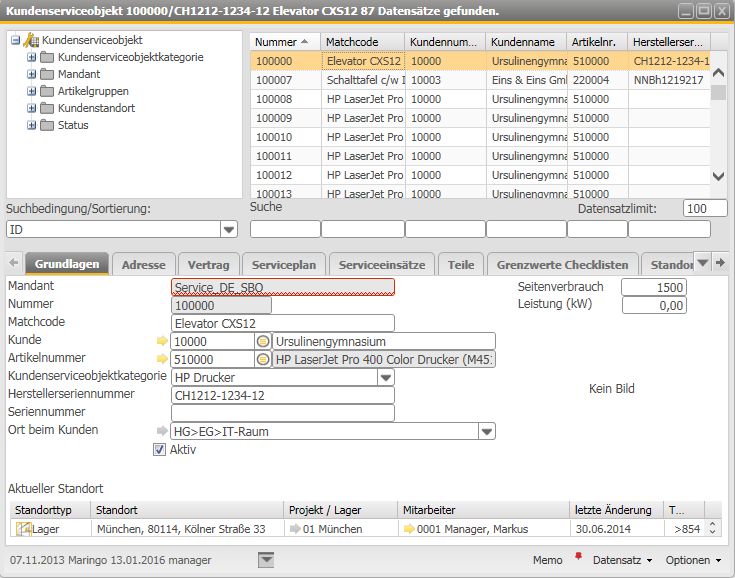
Task: Expand the Mandant tree node
Action: click(x=31, y=74)
